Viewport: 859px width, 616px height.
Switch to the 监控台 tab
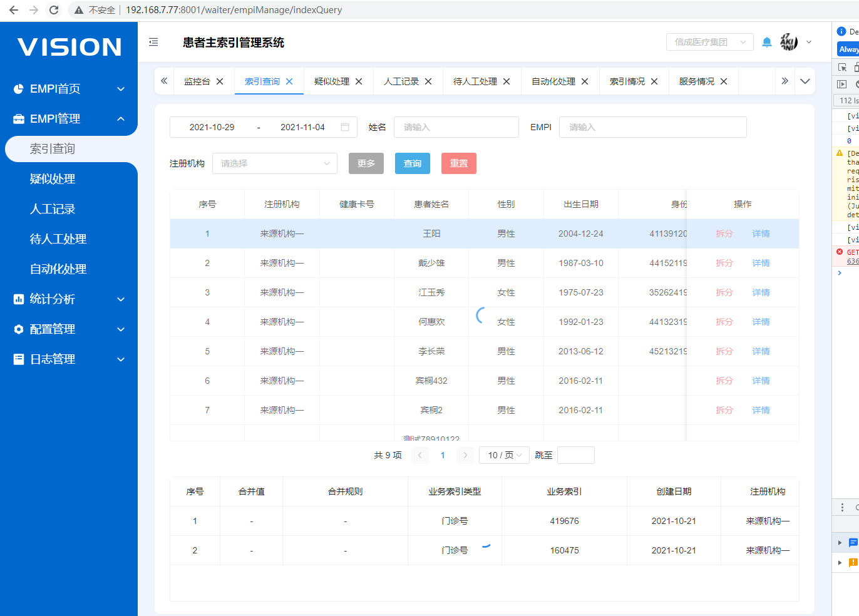coord(197,81)
